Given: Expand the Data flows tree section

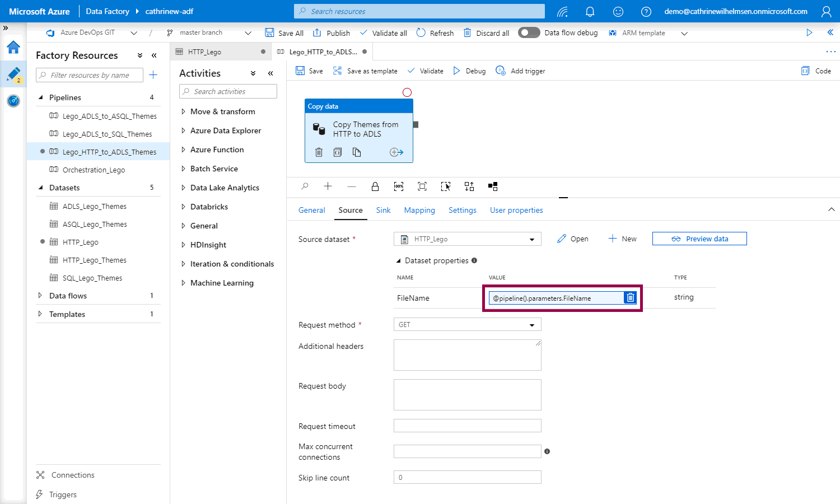Looking at the screenshot, I should point(40,296).
